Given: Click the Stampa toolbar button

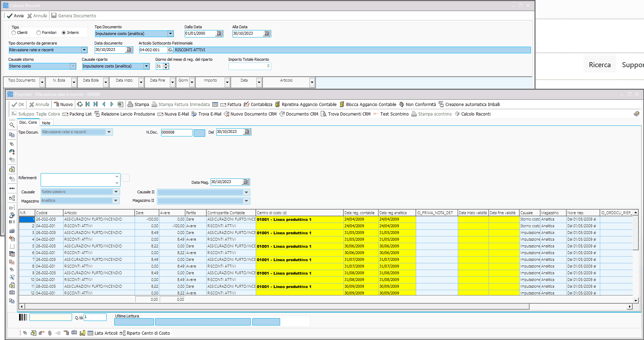Looking at the screenshot, I should pyautogui.click(x=138, y=104).
